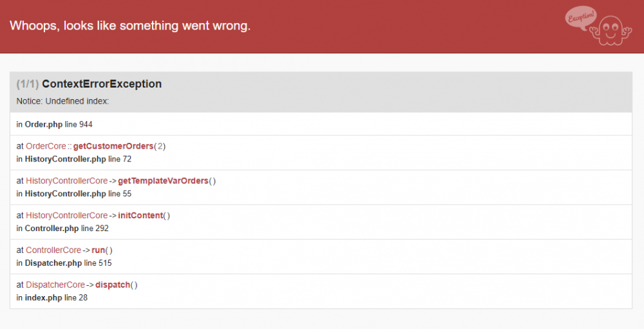
Task: Click the dispatch method name
Action: [113, 285]
